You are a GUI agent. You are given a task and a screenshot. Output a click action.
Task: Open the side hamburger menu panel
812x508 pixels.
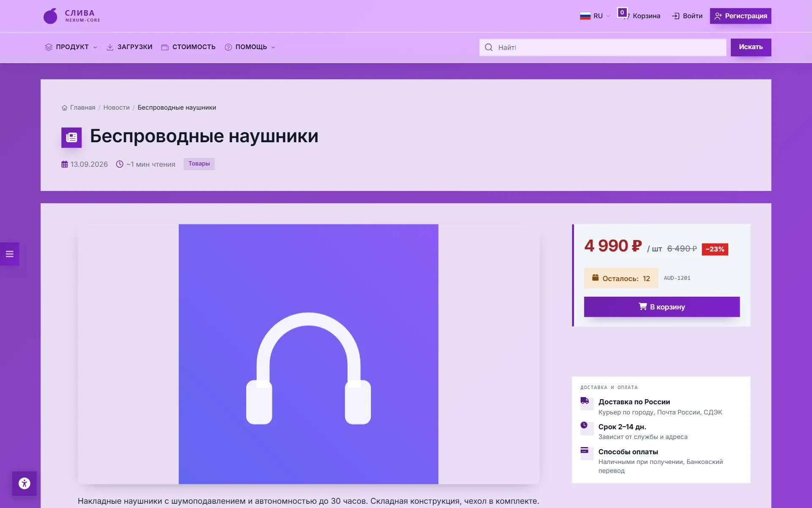(x=9, y=254)
